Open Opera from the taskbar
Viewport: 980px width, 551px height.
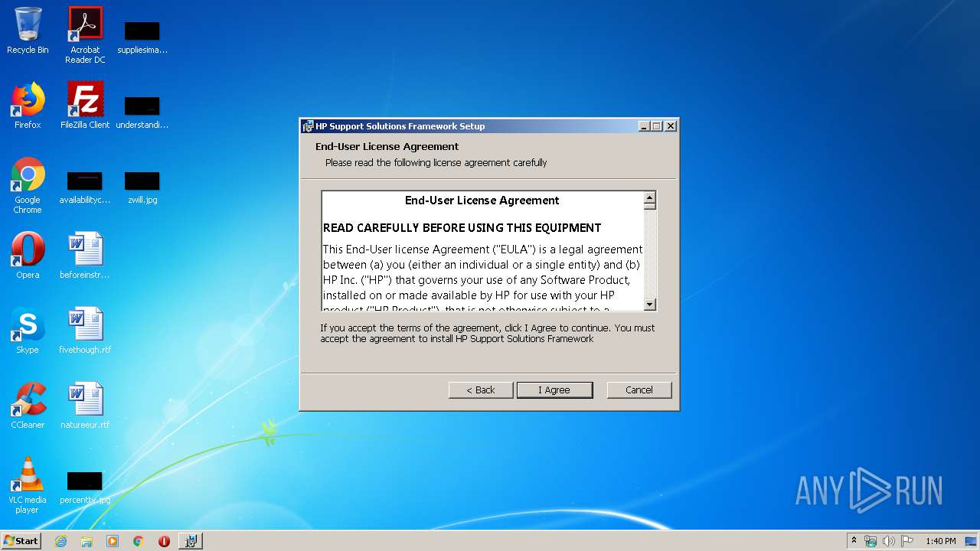tap(164, 541)
